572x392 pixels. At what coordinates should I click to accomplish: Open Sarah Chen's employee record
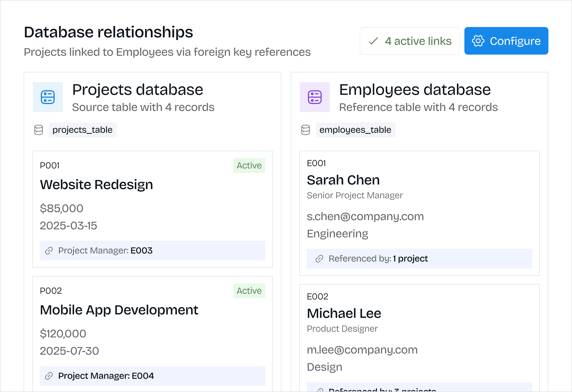pos(343,180)
